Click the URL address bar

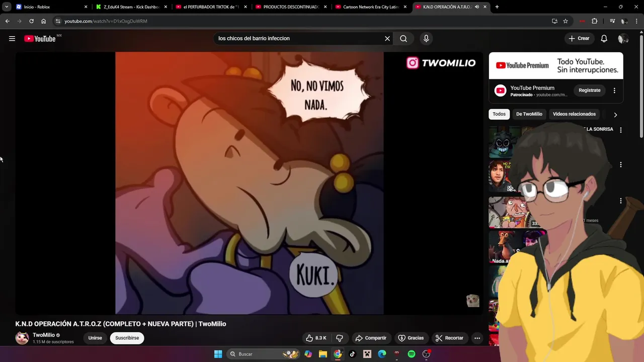(x=302, y=21)
